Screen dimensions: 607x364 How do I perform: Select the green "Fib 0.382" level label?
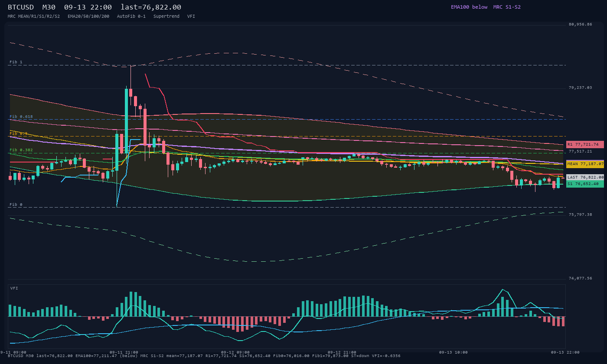tap(21, 150)
